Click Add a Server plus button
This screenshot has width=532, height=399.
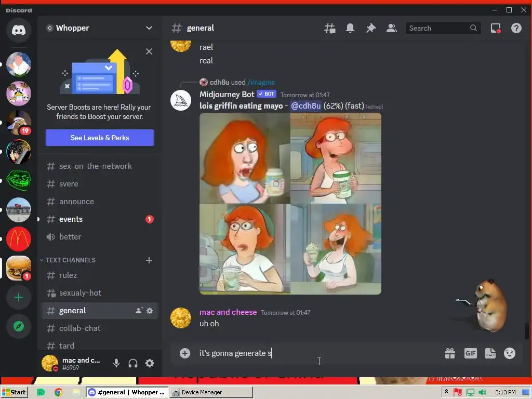[x=19, y=297]
